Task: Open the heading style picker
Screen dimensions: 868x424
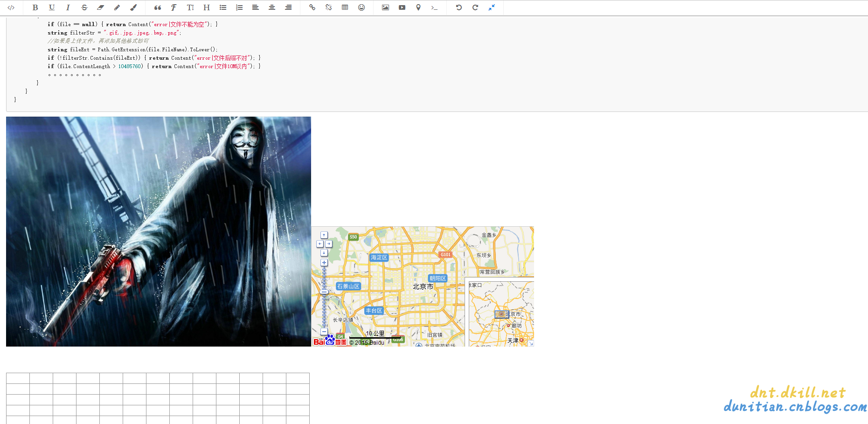Action: coord(207,7)
